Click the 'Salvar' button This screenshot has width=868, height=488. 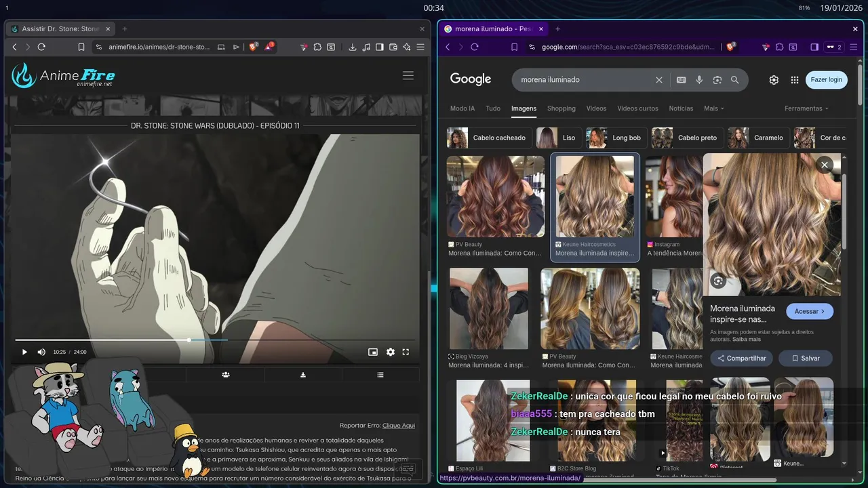pos(805,359)
